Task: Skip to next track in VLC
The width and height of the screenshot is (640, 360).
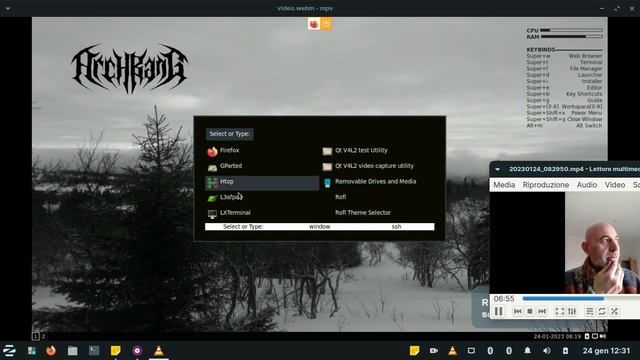Action: 542,311
